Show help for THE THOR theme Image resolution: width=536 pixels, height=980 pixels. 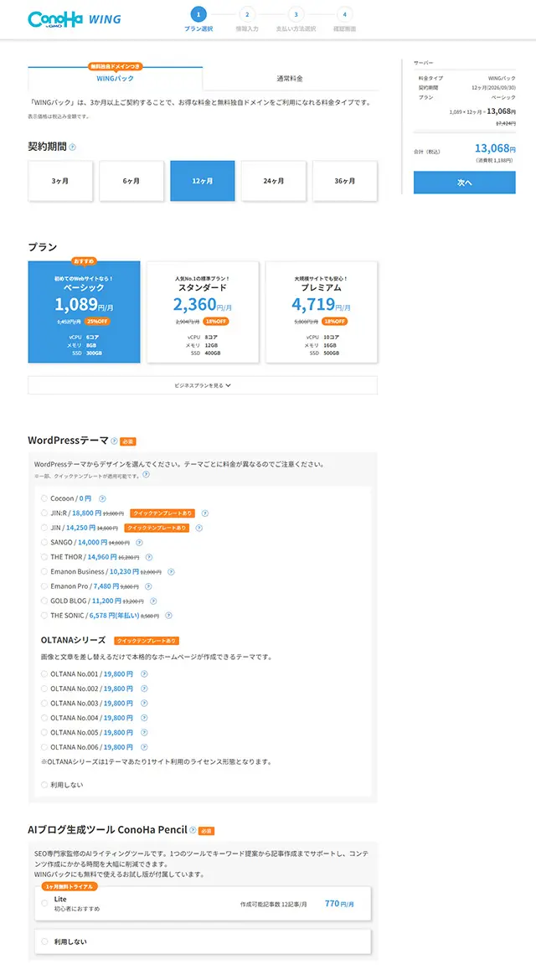point(149,557)
